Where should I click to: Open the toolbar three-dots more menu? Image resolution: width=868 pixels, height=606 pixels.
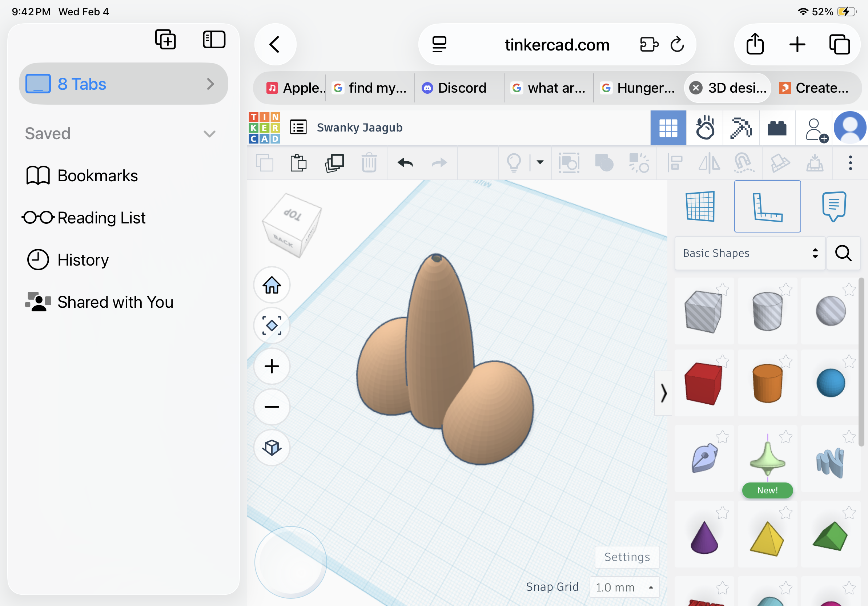click(x=850, y=163)
